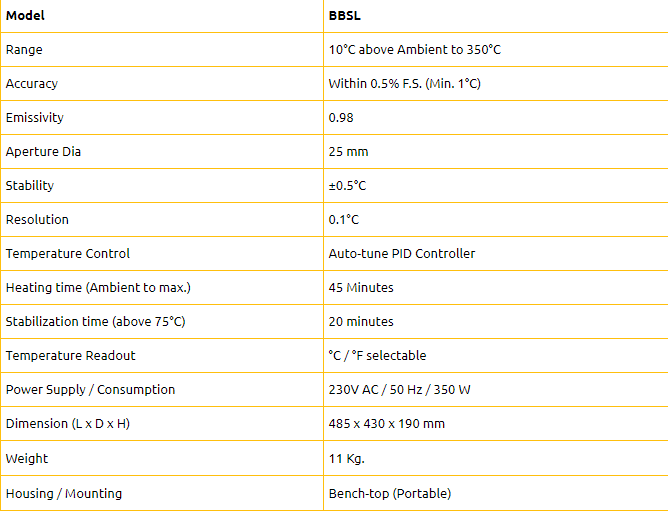
Task: Click the Accuracy label
Action: 32,84
